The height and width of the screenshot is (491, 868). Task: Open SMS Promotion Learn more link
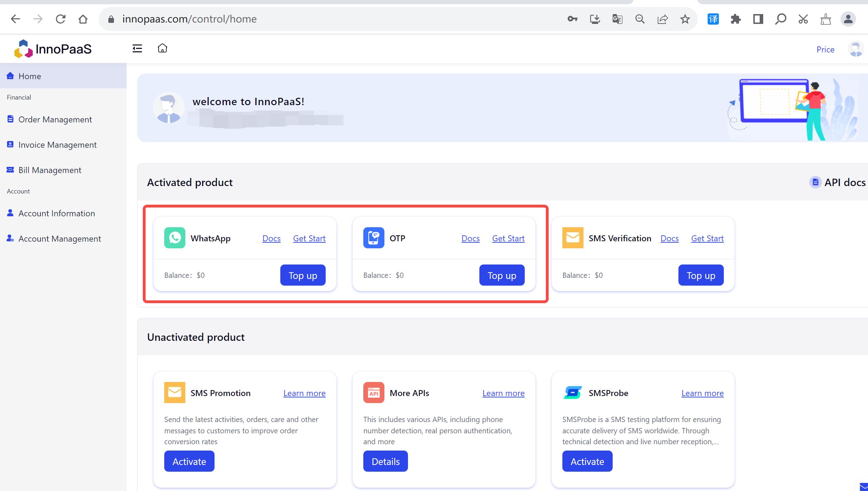(305, 393)
